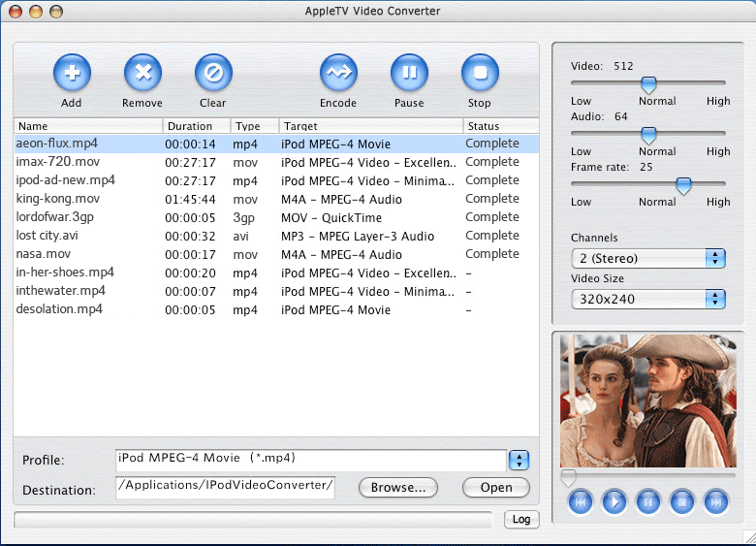Open the Log button
The height and width of the screenshot is (546, 756).
pyautogui.click(x=521, y=520)
